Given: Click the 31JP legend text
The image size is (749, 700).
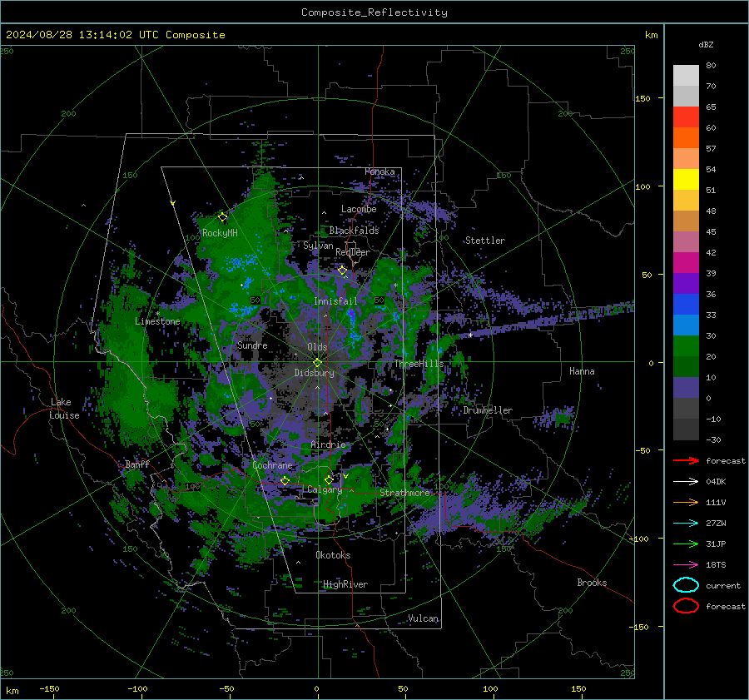Looking at the screenshot, I should click(716, 544).
